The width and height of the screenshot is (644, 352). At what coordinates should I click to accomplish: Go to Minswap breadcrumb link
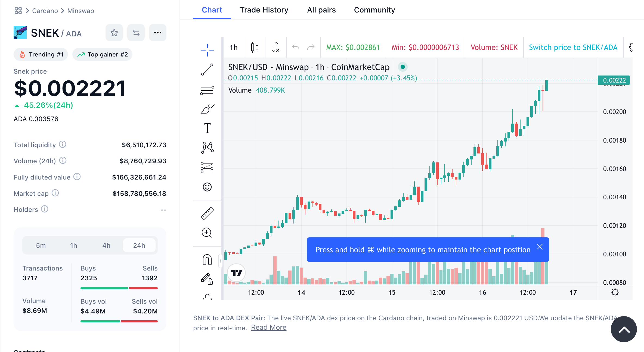tap(81, 11)
